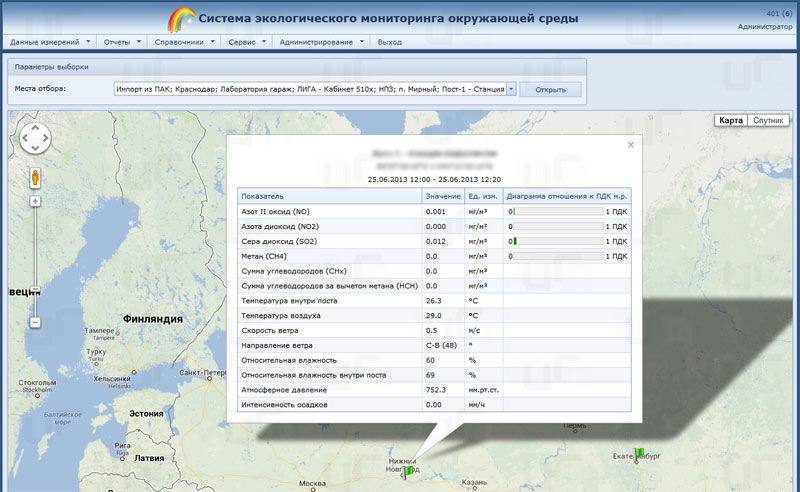Image resolution: width=800 pixels, height=492 pixels.
Task: Click the rainbow logo in header
Action: 181,19
